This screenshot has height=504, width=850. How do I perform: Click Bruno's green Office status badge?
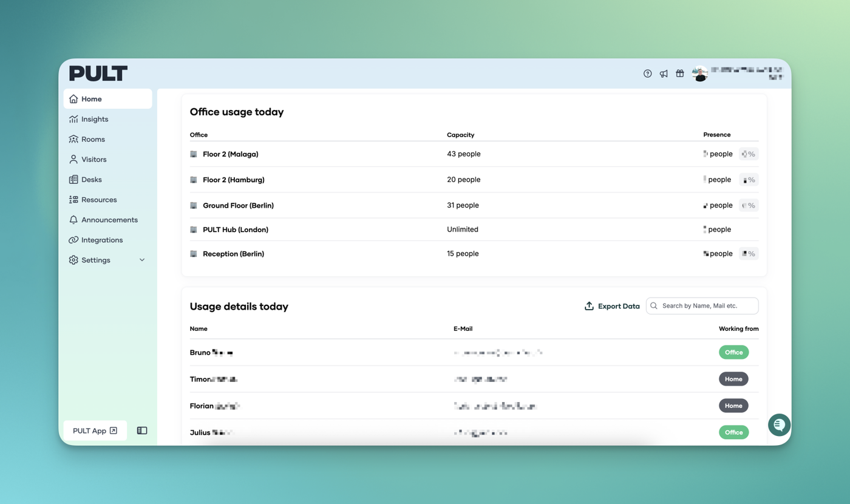click(x=733, y=352)
